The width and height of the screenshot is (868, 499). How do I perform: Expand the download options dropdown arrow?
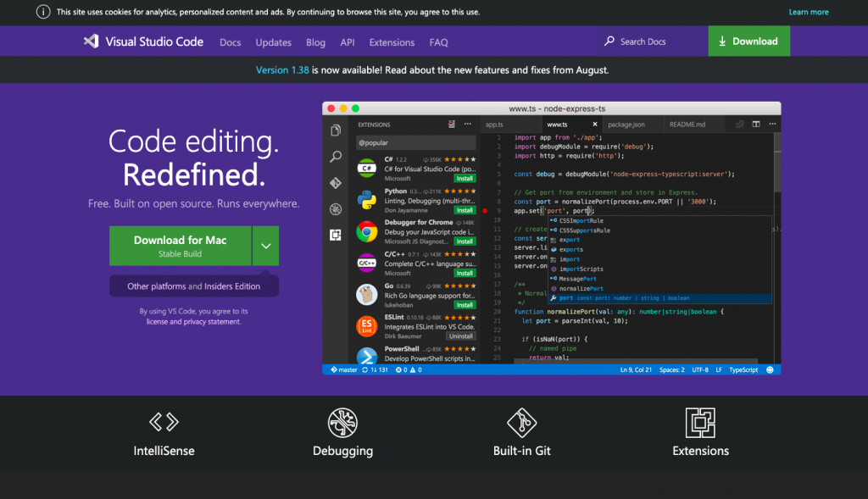265,246
